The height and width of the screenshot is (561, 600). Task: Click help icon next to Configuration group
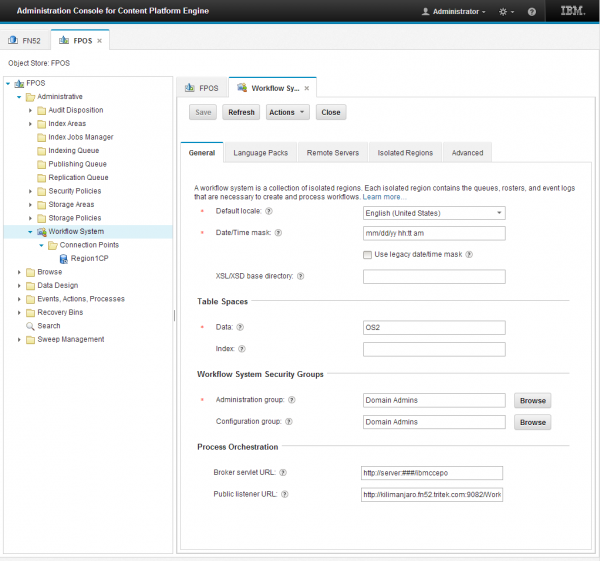click(x=289, y=421)
